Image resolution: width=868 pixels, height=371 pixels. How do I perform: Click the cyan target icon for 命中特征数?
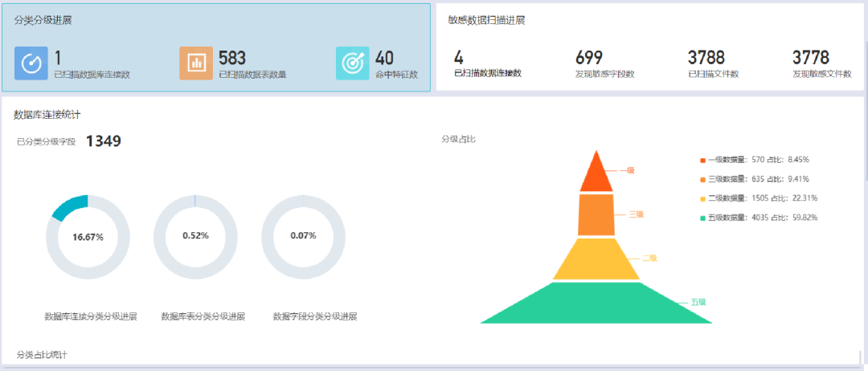coord(352,63)
